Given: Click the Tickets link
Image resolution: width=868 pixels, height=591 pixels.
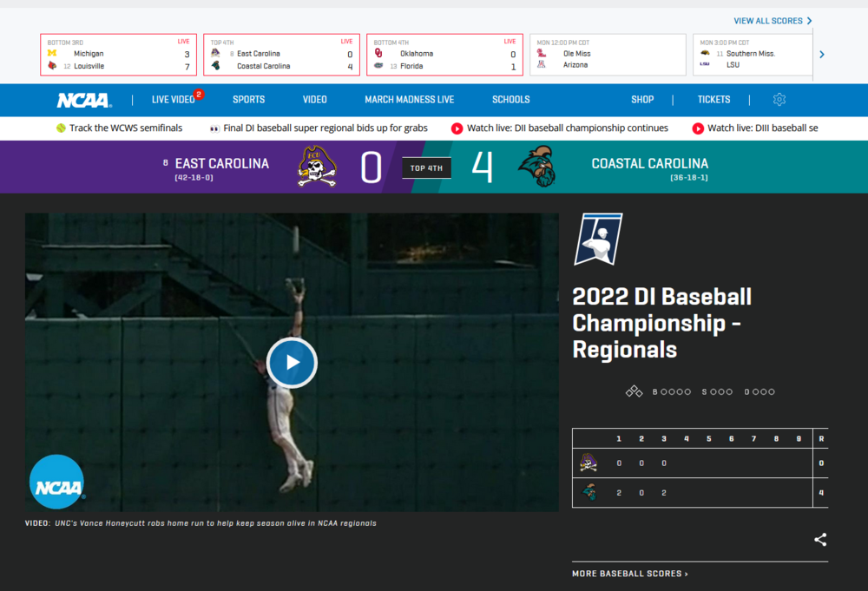Looking at the screenshot, I should point(713,100).
